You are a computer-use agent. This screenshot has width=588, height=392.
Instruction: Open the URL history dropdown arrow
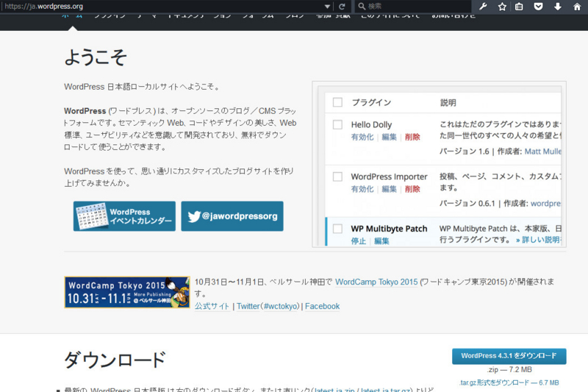(327, 7)
